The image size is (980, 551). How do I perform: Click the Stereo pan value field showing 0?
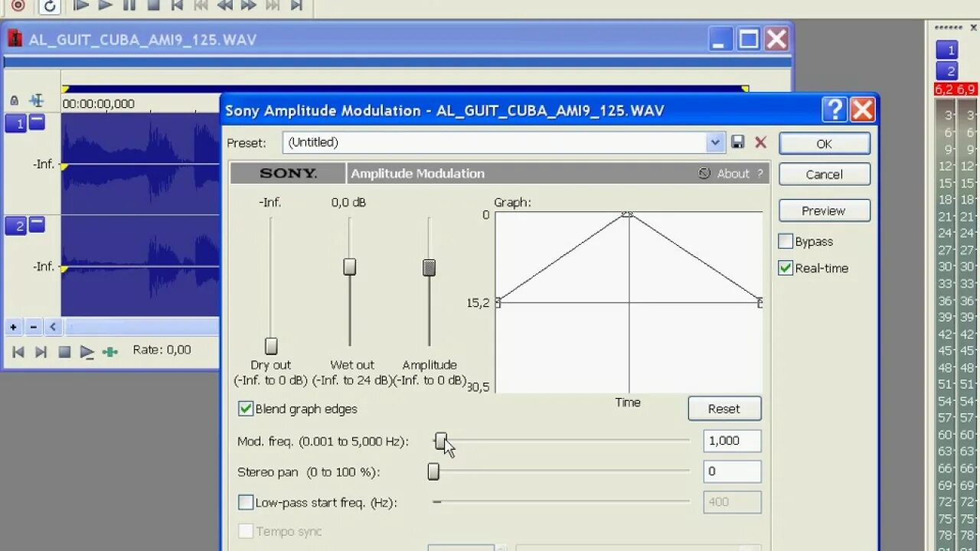(x=732, y=471)
